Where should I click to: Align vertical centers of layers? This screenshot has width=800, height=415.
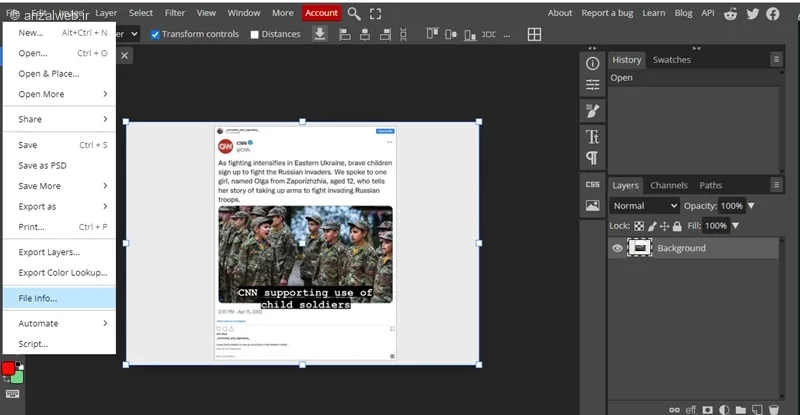(x=451, y=34)
